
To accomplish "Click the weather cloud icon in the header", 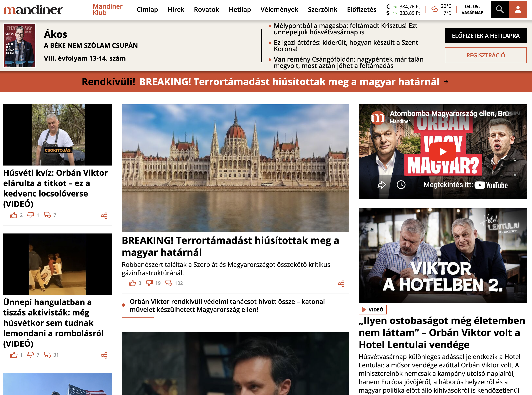I will pyautogui.click(x=434, y=9).
